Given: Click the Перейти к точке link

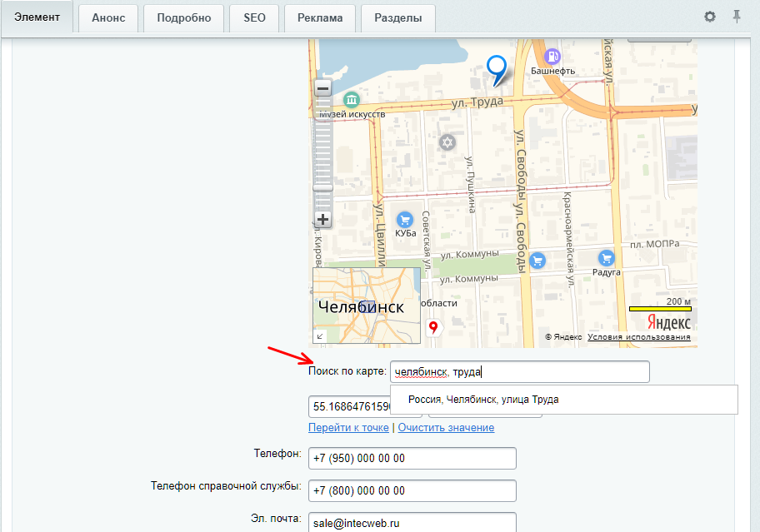Looking at the screenshot, I should tap(348, 427).
